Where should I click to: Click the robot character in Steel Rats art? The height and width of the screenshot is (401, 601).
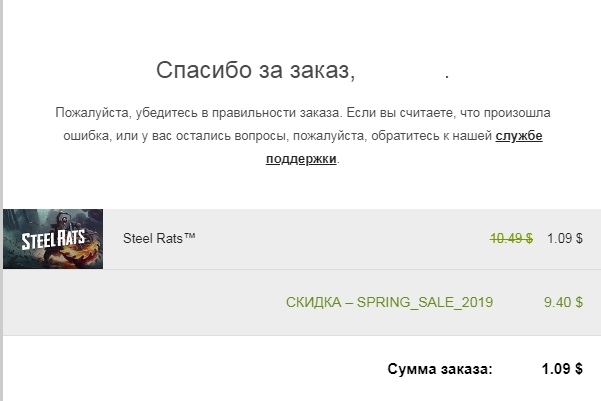[x=68, y=223]
